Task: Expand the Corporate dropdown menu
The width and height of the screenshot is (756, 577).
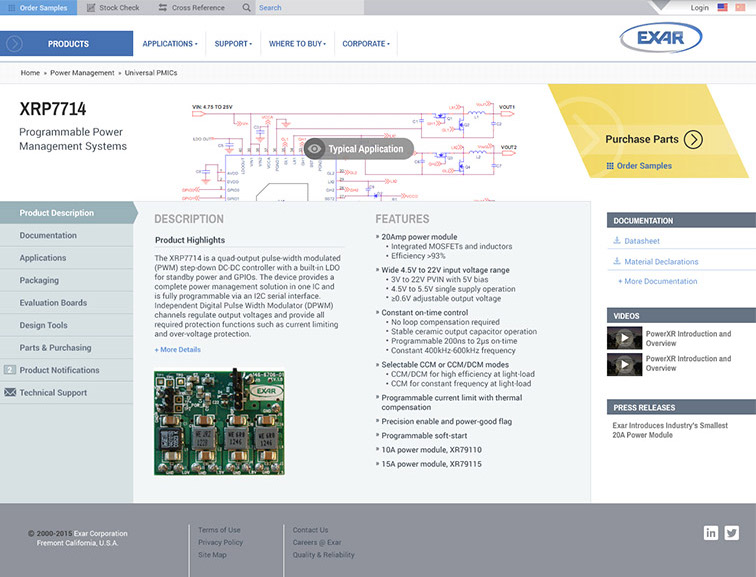Action: click(x=365, y=44)
